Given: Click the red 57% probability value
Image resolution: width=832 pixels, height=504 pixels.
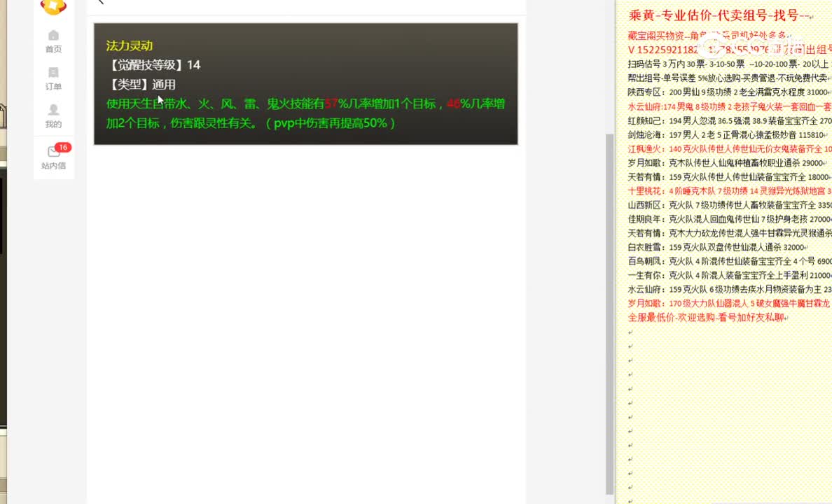Looking at the screenshot, I should pyautogui.click(x=332, y=104).
